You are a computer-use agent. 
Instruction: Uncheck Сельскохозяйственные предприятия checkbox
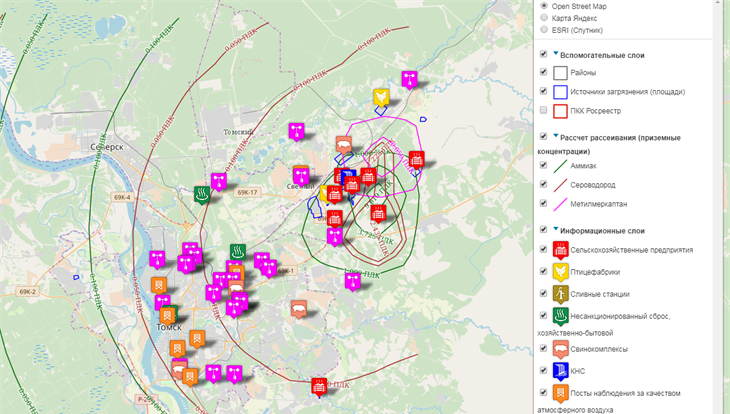tap(543, 249)
